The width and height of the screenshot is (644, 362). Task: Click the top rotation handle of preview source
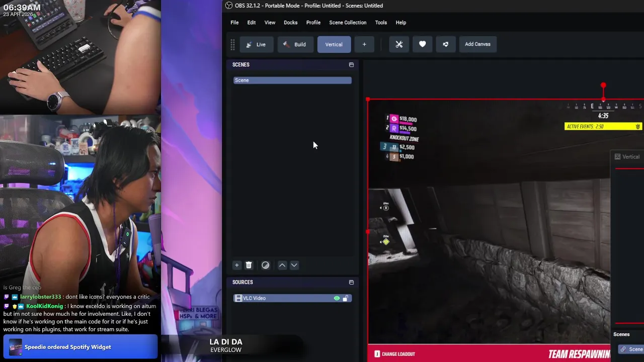click(603, 85)
